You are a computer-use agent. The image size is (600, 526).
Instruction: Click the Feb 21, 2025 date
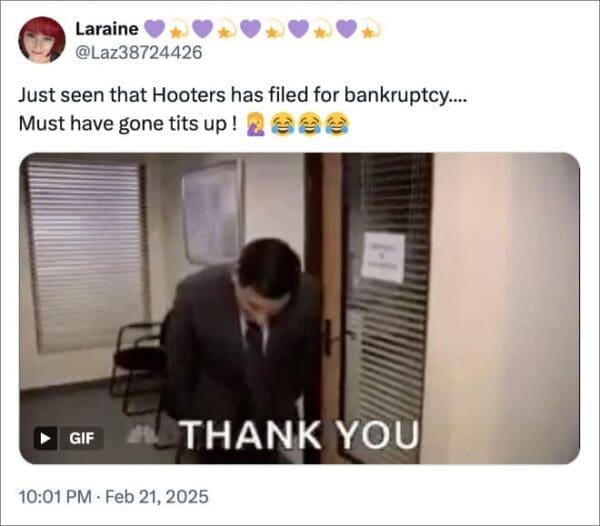[x=157, y=497]
